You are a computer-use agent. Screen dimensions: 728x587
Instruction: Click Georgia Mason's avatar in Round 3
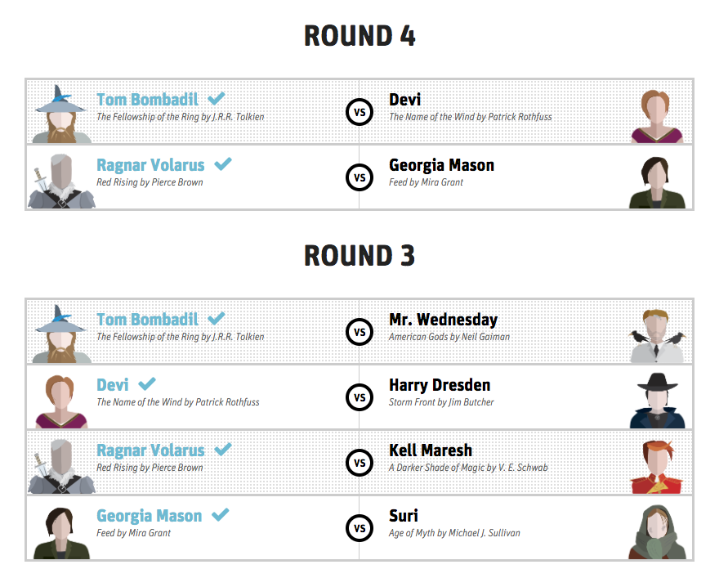(61, 533)
